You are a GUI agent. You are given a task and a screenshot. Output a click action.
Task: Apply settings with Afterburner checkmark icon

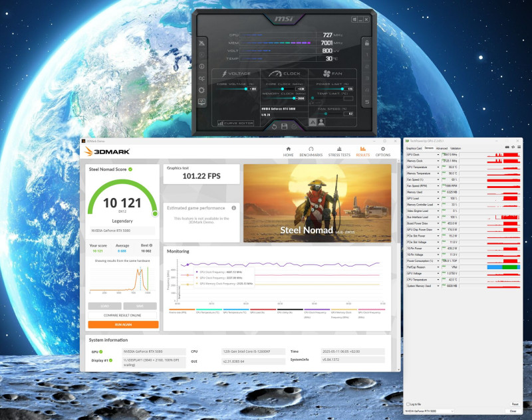coord(294,126)
